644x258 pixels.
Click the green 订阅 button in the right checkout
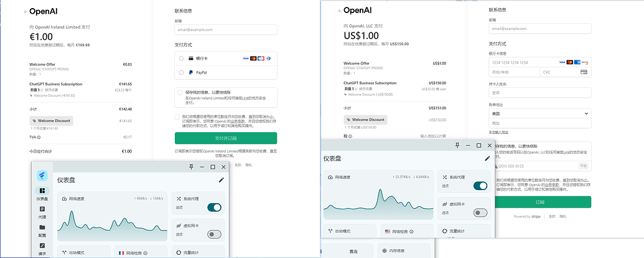pos(539,202)
